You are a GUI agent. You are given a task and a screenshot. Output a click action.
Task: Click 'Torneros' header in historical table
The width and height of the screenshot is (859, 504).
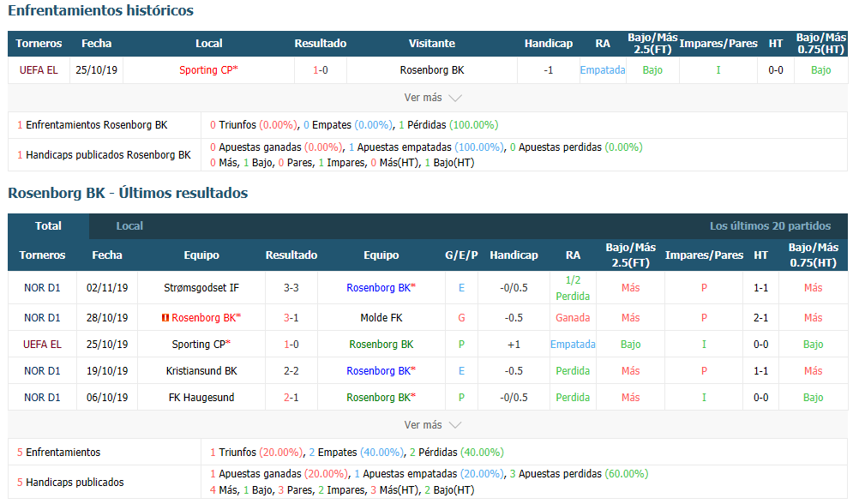pos(39,43)
